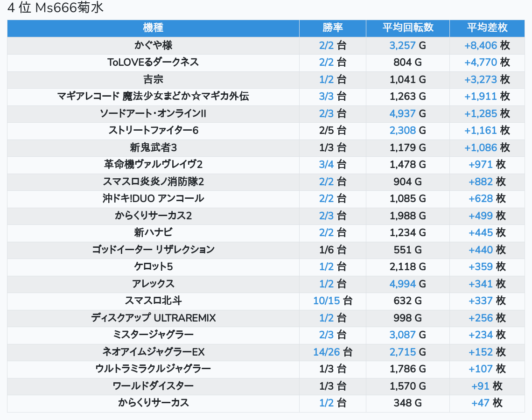
Task: Click the 新ハナビ machine name
Action: 153,233
